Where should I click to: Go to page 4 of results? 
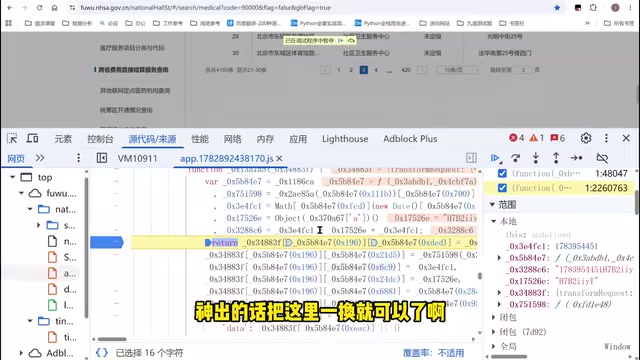[376, 70]
